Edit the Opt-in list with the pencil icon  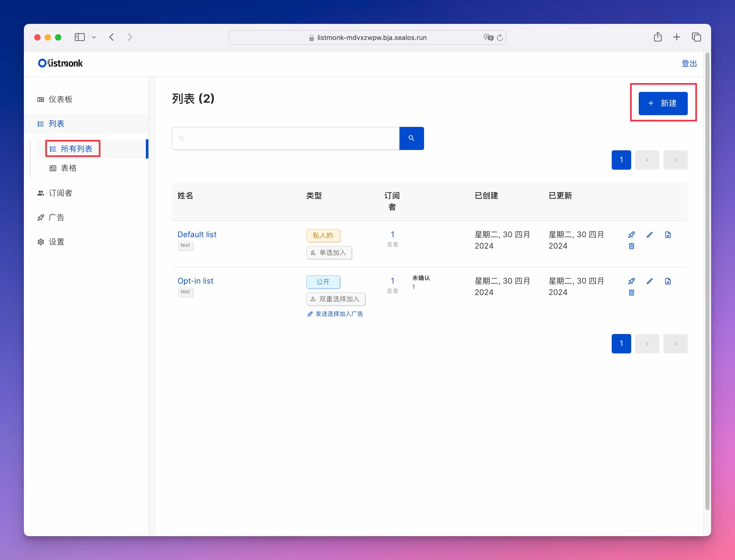tap(649, 281)
